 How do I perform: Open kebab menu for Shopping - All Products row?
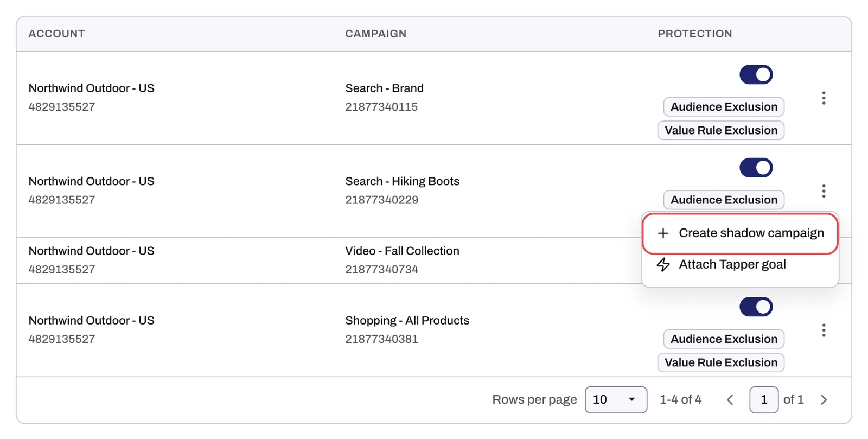coord(824,330)
